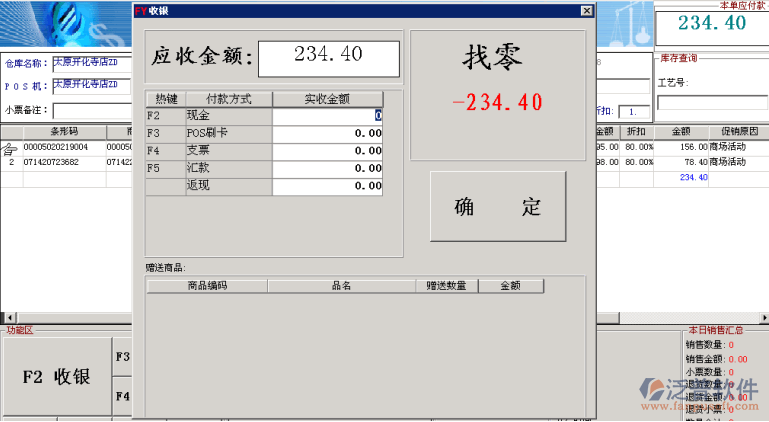The height and width of the screenshot is (422, 769).
Task: Click the 工艺号 search input field
Action: tap(711, 103)
